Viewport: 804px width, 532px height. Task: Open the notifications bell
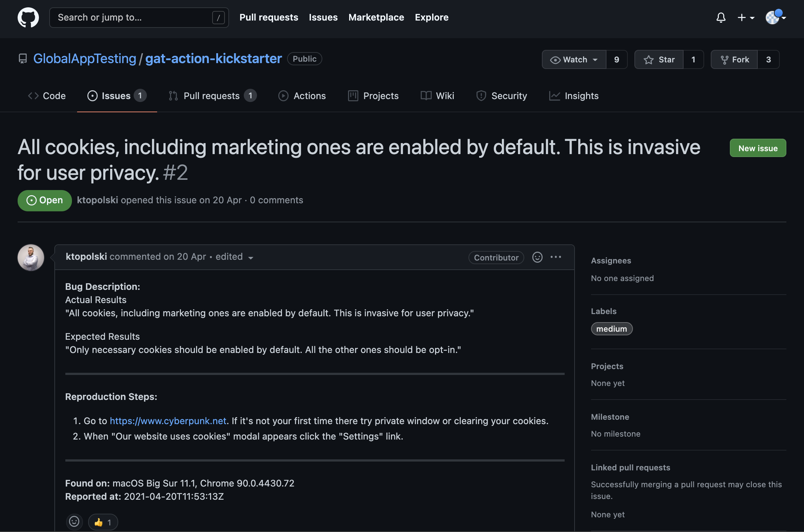coord(721,17)
